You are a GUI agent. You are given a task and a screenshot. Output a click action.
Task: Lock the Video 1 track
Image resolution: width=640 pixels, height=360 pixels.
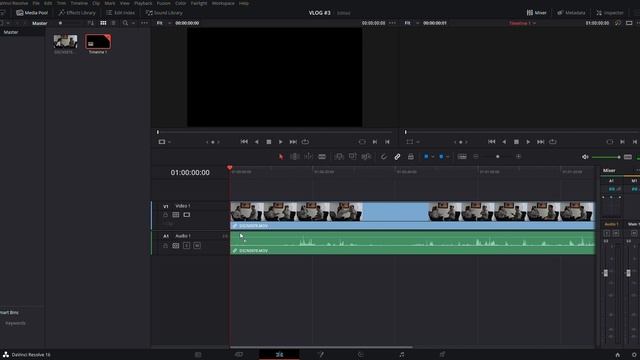coord(165,215)
